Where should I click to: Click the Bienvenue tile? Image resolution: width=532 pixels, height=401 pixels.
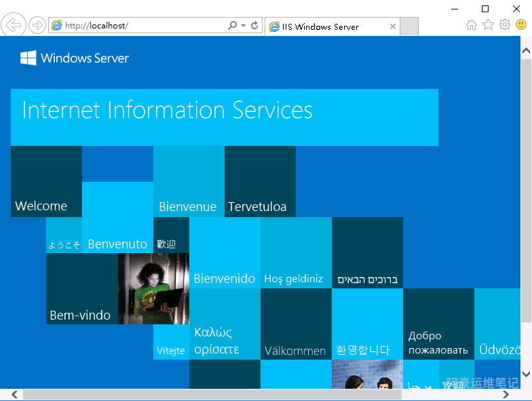point(189,182)
